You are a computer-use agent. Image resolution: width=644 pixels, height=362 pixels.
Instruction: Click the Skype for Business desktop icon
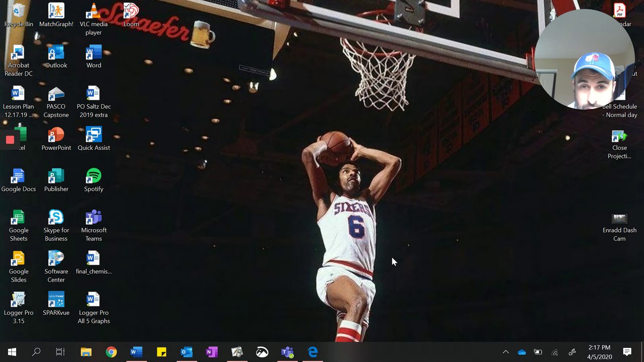click(x=56, y=225)
